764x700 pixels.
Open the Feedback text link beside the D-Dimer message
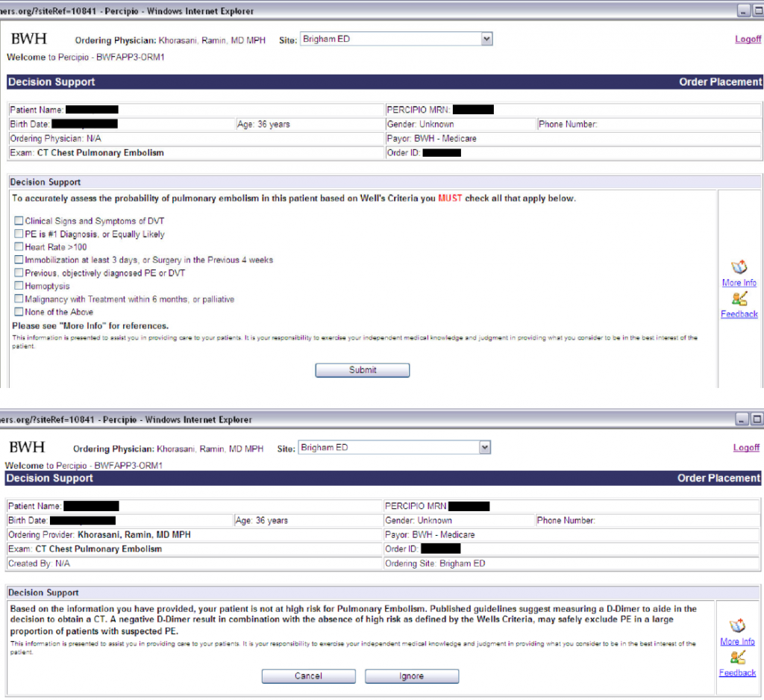pyautogui.click(x=737, y=673)
